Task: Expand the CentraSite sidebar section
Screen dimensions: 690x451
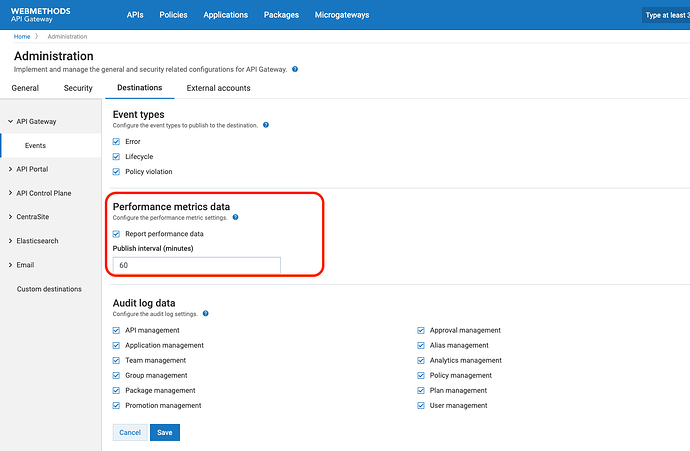Action: click(x=9, y=217)
